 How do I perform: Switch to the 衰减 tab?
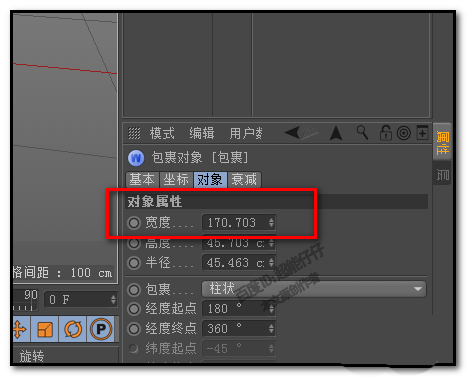(244, 180)
